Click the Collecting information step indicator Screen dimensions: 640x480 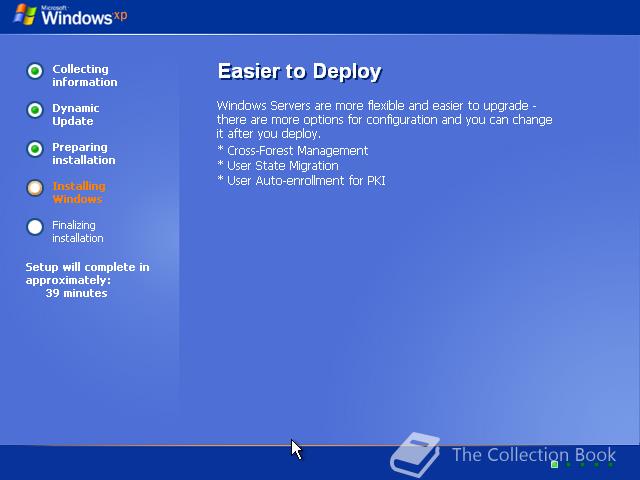coord(35,71)
